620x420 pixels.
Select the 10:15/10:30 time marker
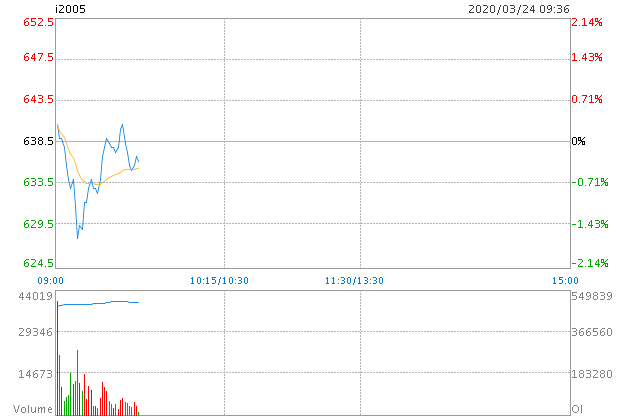coord(219,282)
